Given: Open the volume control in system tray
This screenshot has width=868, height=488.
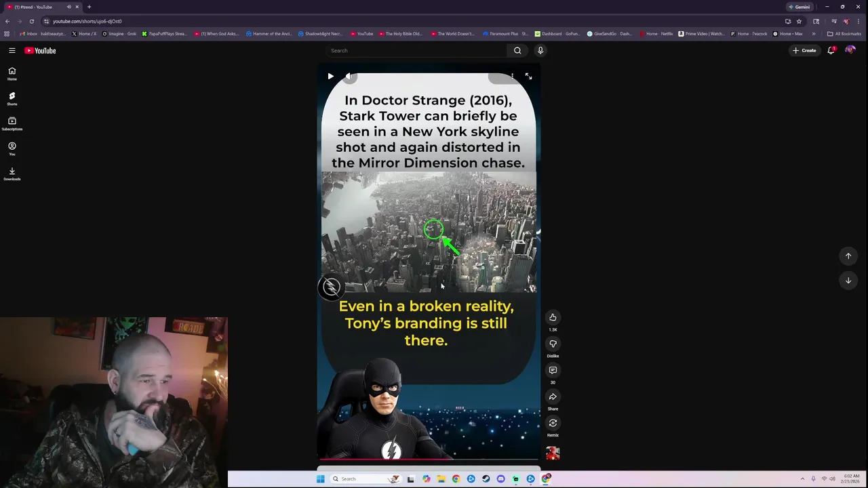Looking at the screenshot, I should coord(832,479).
